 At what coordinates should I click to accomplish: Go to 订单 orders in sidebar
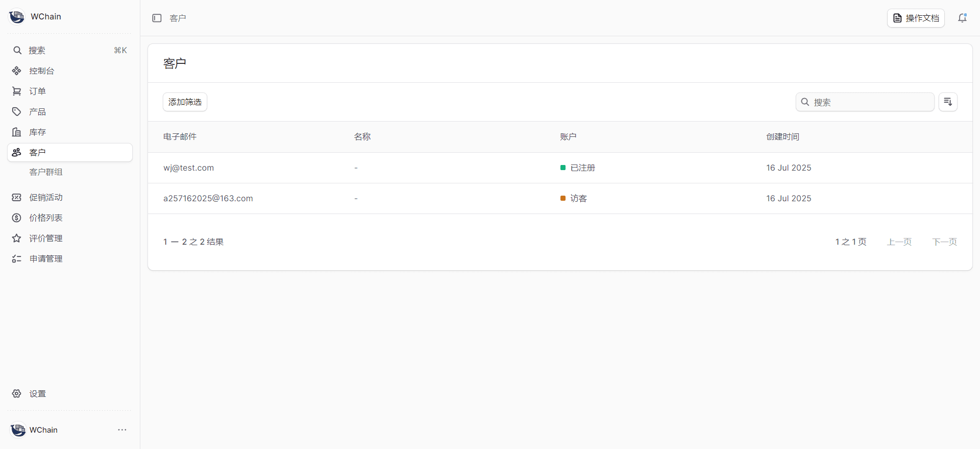point(37,91)
